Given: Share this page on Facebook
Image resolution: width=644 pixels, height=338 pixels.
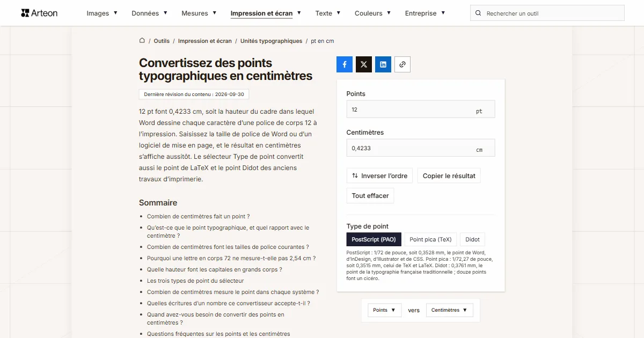Looking at the screenshot, I should pos(345,64).
